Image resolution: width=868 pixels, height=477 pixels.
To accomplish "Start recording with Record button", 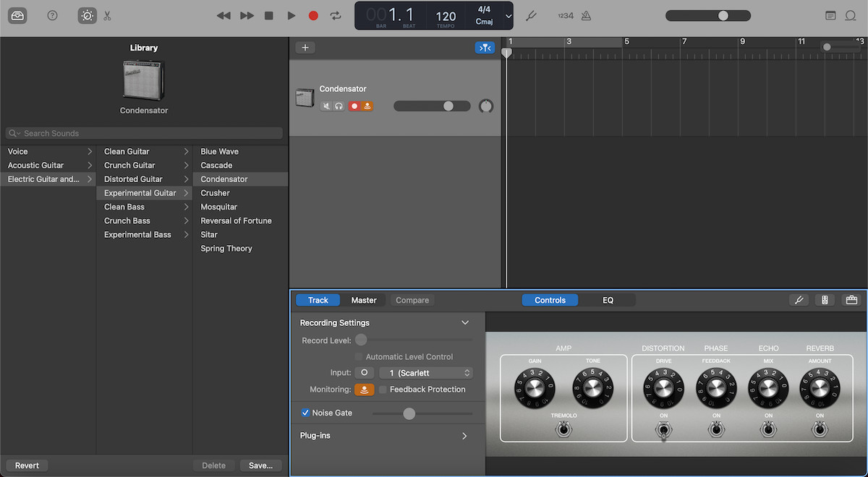I will pyautogui.click(x=313, y=15).
